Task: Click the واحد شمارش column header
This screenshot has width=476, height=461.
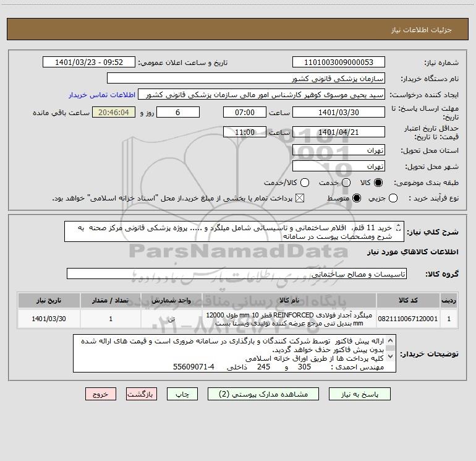Action: 171,301
